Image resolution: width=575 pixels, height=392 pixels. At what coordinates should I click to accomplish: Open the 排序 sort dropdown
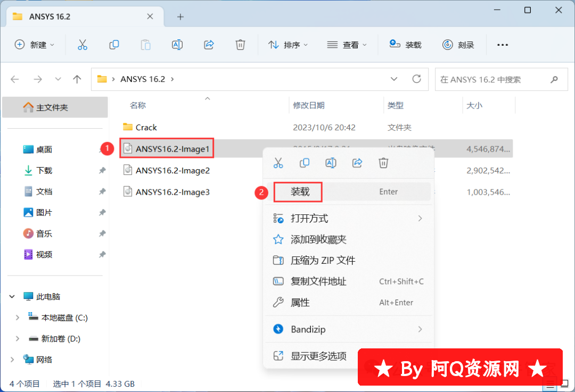pyautogui.click(x=288, y=45)
